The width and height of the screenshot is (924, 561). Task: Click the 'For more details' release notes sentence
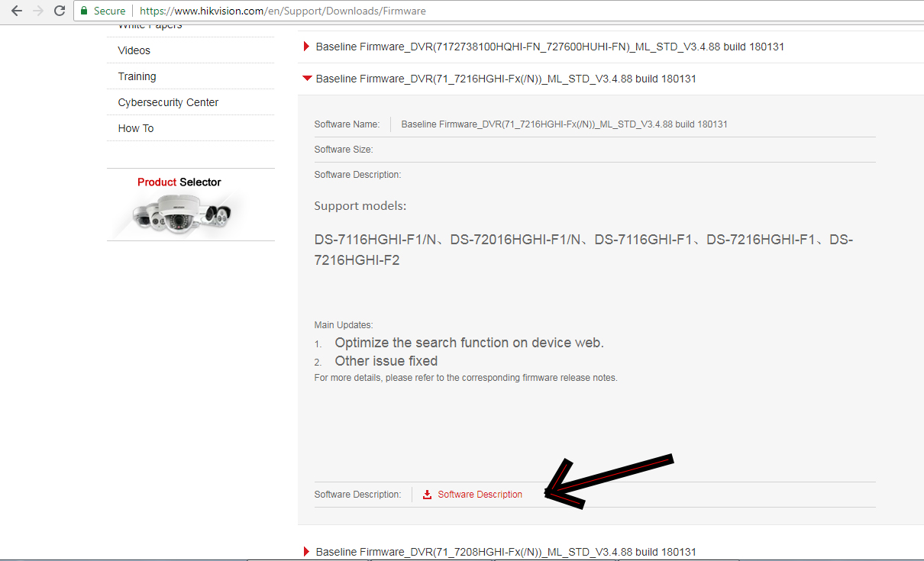pos(466,378)
